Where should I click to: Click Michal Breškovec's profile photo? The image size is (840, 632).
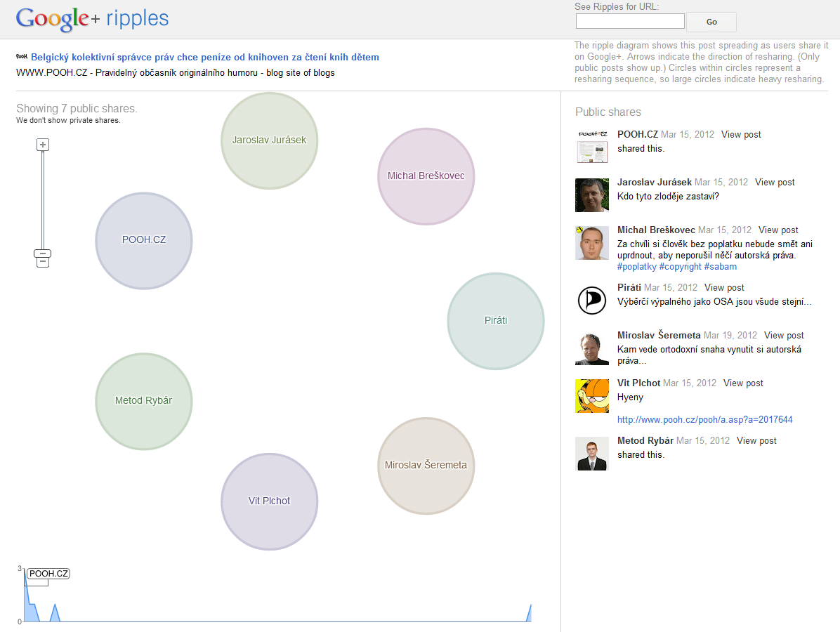tap(592, 243)
